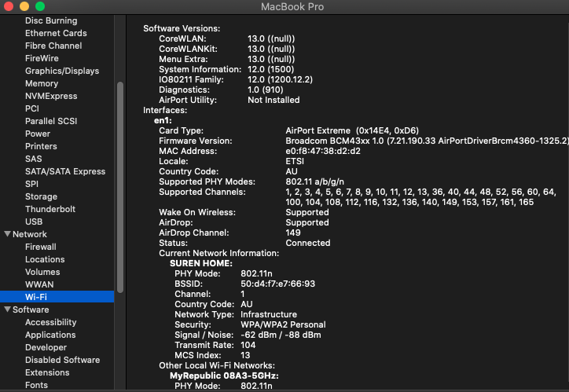Open Firewall under Network

[41, 247]
